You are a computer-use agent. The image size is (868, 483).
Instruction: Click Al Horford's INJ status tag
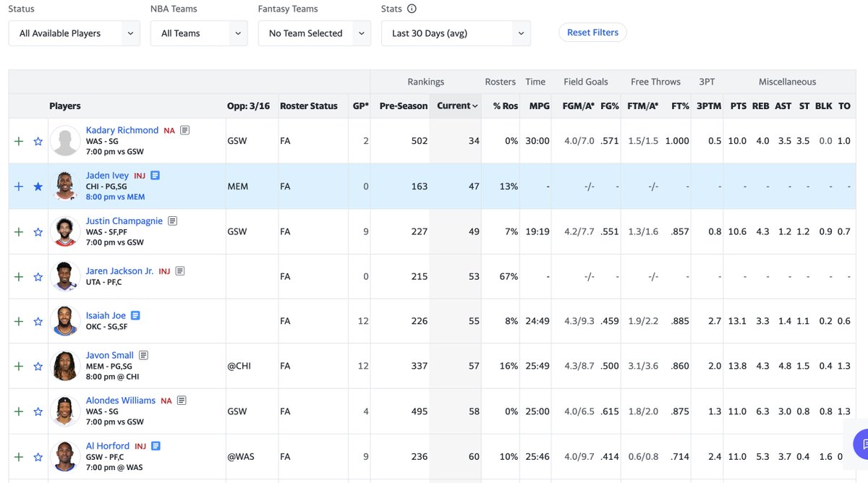click(x=140, y=446)
